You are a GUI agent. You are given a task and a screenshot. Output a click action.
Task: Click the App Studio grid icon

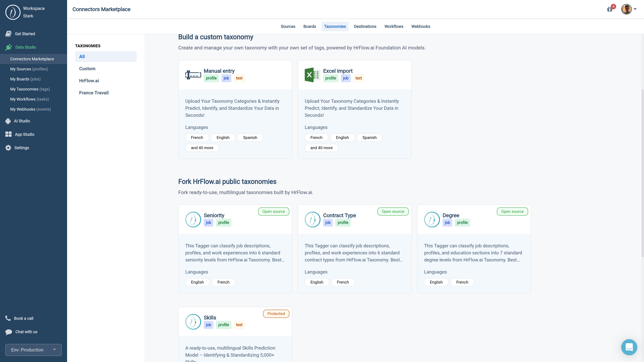coord(9,134)
